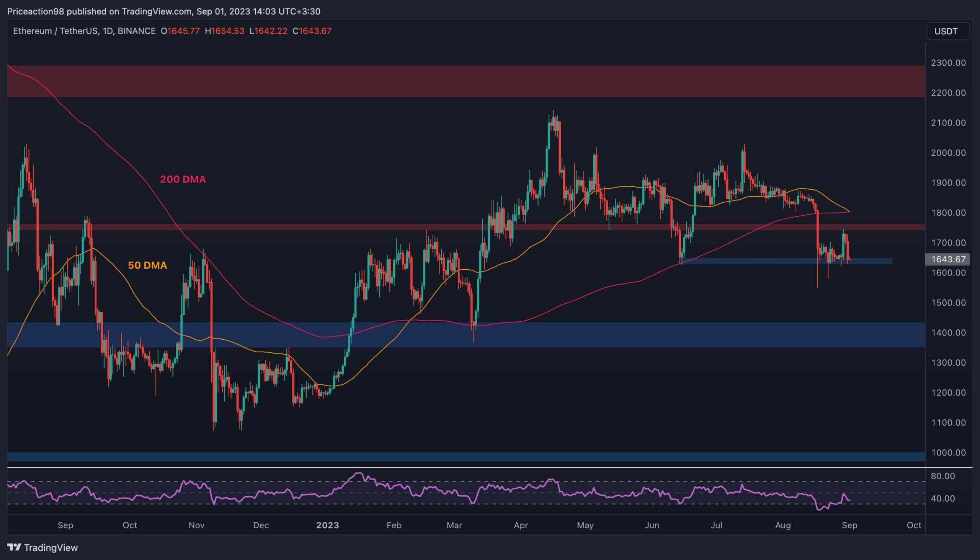The height and width of the screenshot is (560, 980).
Task: Open the TradingView.com link
Action: click(157, 11)
